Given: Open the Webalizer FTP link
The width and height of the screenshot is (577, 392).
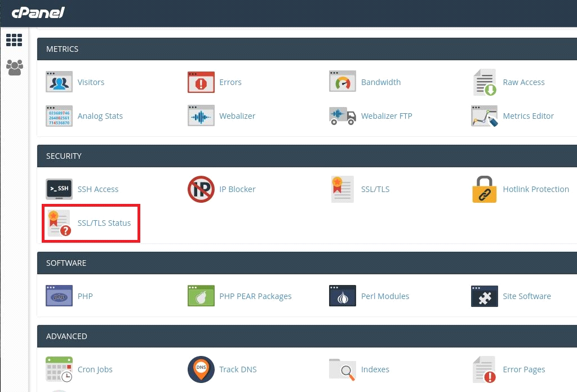Looking at the screenshot, I should [x=387, y=116].
